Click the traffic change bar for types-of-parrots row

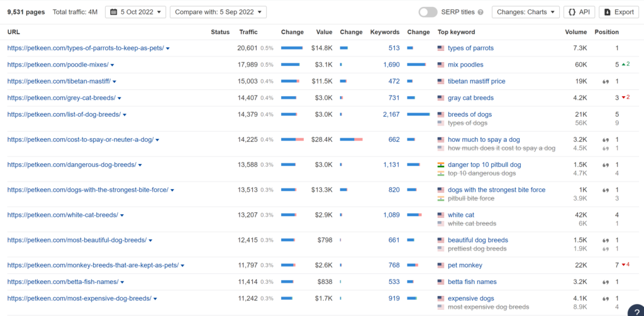pyautogui.click(x=292, y=48)
